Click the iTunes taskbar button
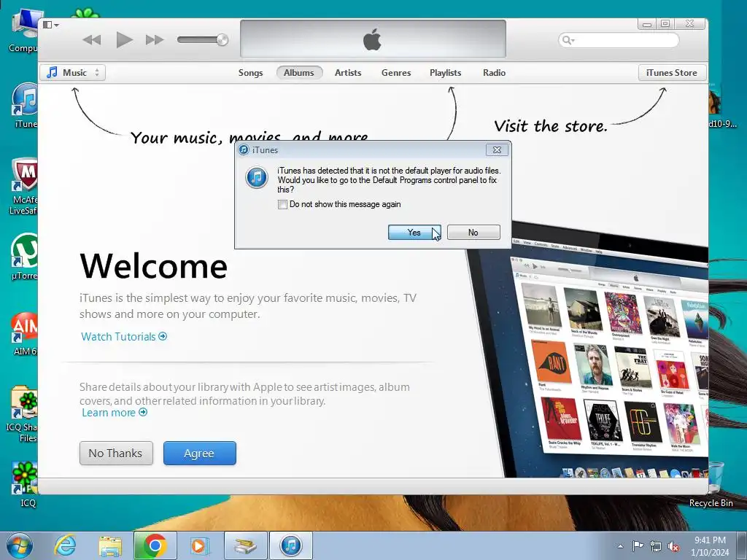Image resolution: width=747 pixels, height=560 pixels. point(291,545)
